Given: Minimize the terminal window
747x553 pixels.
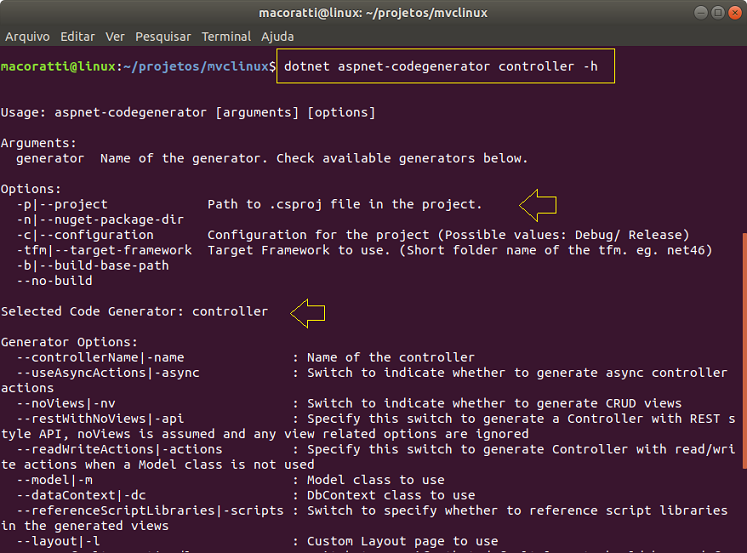Looking at the screenshot, I should (701, 13).
